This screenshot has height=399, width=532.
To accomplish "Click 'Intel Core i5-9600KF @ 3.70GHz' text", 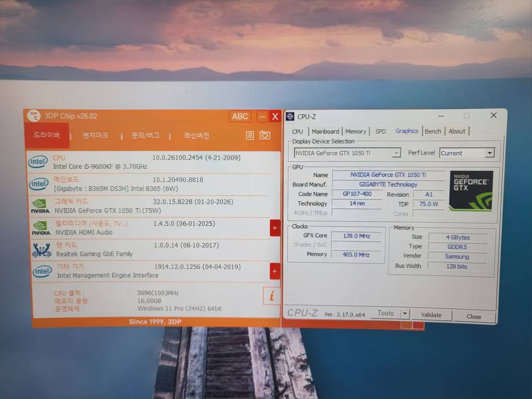I will pyautogui.click(x=100, y=166).
